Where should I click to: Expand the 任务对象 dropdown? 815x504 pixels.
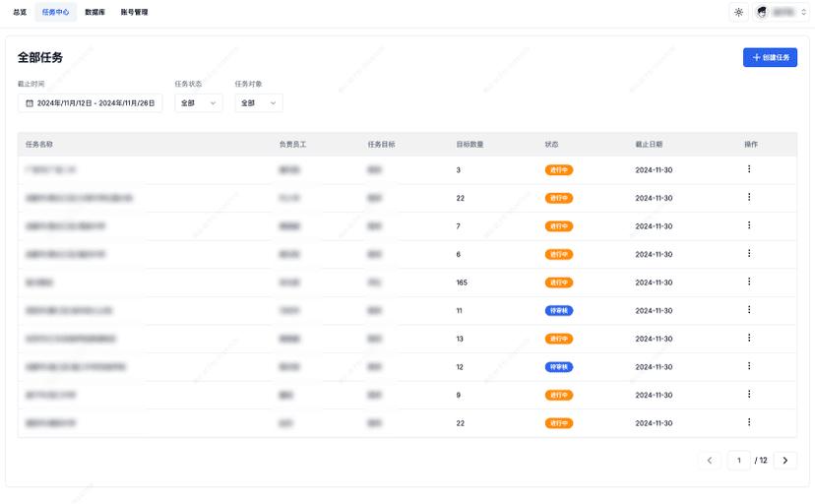pos(258,102)
